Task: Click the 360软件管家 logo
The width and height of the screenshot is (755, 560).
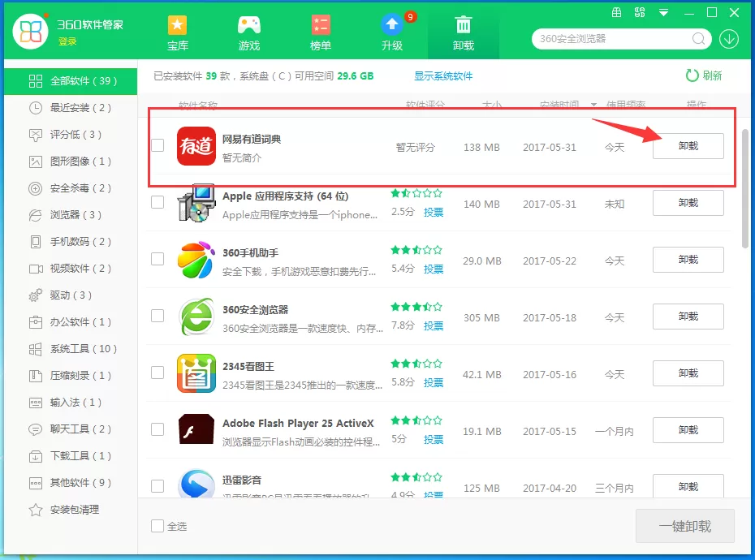Action: (30, 32)
